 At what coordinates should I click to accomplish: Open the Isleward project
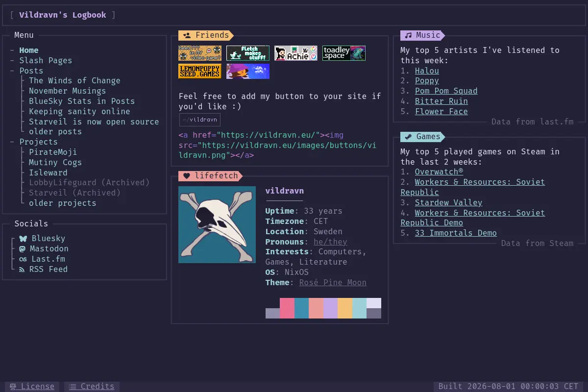pyautogui.click(x=48, y=173)
